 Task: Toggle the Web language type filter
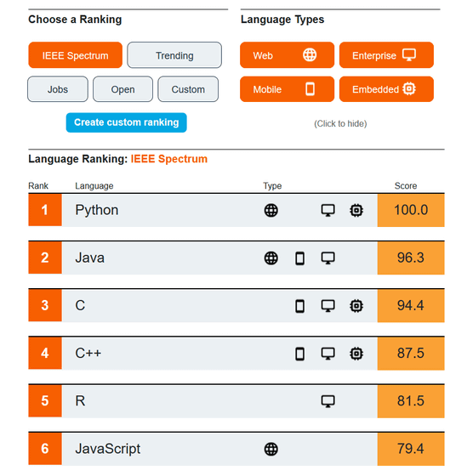tap(287, 55)
